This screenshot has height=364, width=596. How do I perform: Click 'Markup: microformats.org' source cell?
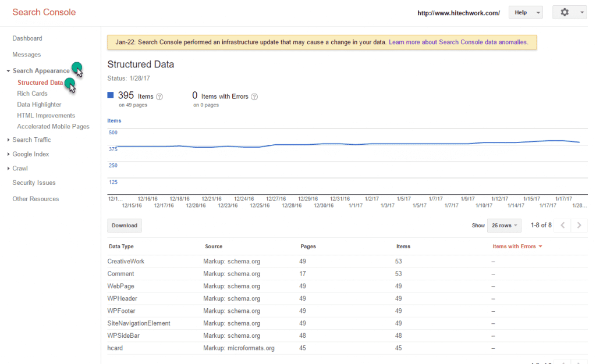(239, 348)
